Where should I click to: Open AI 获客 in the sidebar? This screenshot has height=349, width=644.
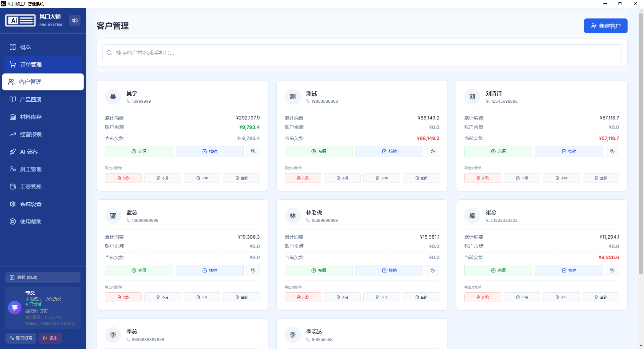[x=43, y=152]
